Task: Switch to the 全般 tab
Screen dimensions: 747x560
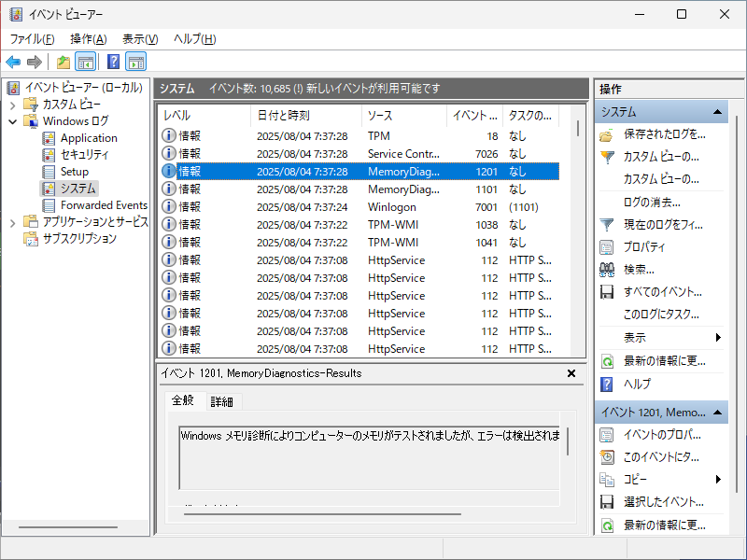Action: click(183, 400)
